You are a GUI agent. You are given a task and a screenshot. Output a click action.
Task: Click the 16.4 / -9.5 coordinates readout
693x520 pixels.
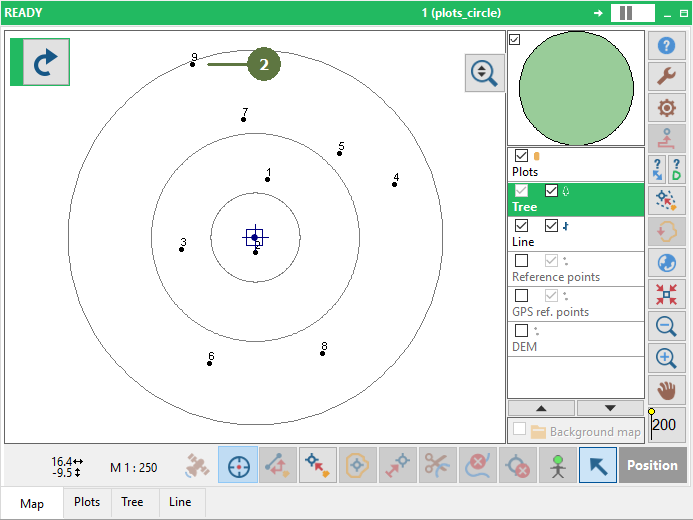tap(67, 467)
